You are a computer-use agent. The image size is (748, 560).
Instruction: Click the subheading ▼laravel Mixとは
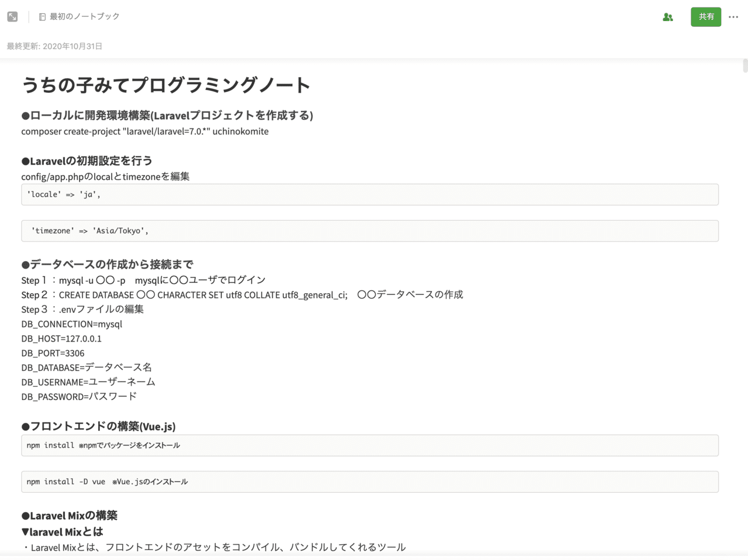click(63, 532)
